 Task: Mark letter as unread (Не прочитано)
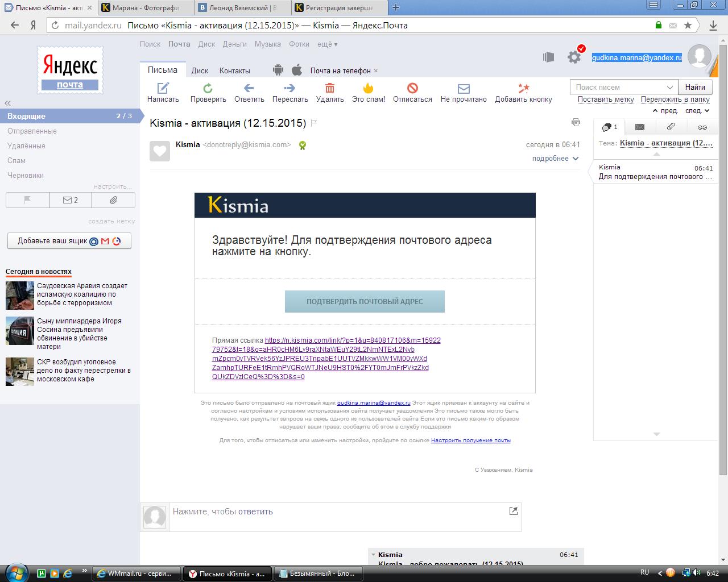(x=464, y=88)
